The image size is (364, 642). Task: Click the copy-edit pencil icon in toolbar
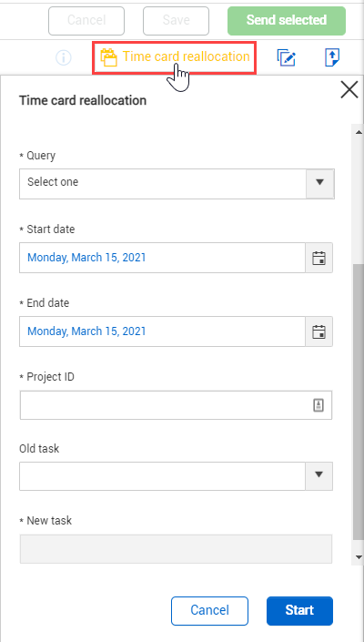coord(287,57)
